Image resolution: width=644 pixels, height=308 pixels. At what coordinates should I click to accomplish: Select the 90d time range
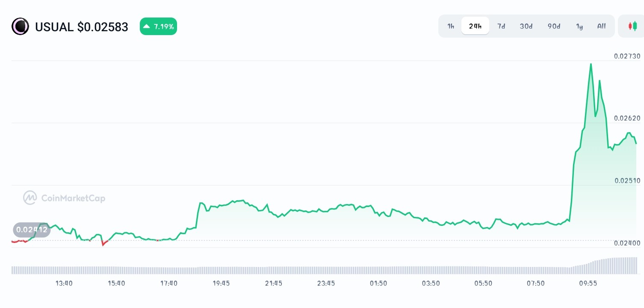(x=554, y=26)
